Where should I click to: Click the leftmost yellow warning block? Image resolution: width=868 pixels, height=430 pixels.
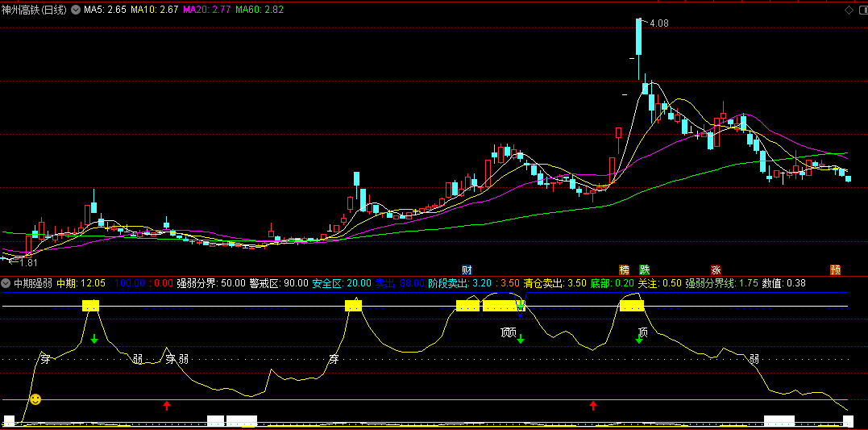coord(91,305)
